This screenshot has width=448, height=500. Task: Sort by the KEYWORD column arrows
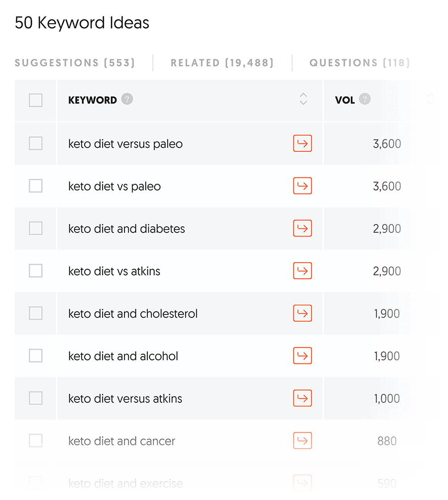pos(303,99)
